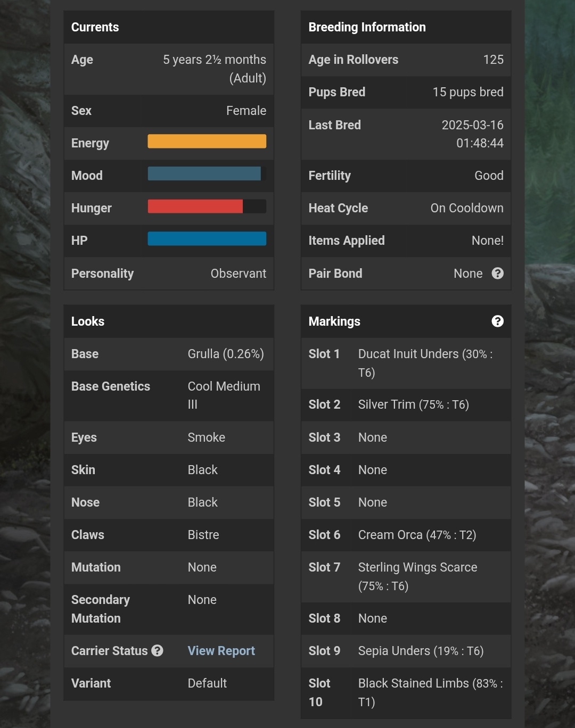Select the Cream Orca marking
The height and width of the screenshot is (728, 575).
(417, 535)
